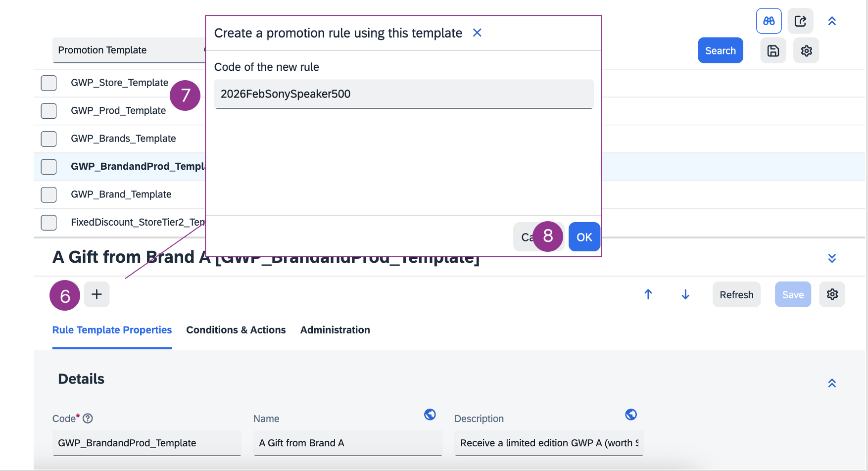Screen dimensions: 868x471
Task: Open the Administration tab
Action: (335, 330)
